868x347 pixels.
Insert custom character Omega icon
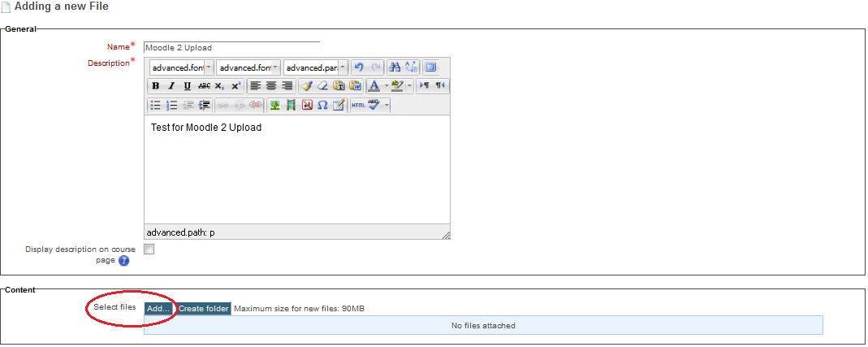coord(322,105)
